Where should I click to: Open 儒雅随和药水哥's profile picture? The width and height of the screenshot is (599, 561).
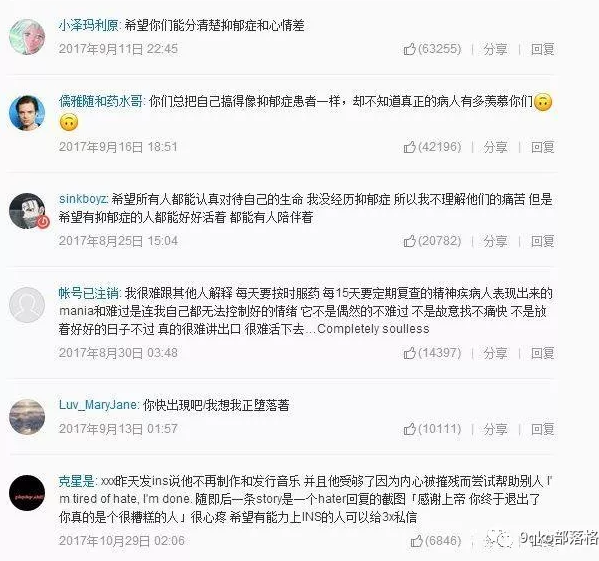pos(27,113)
